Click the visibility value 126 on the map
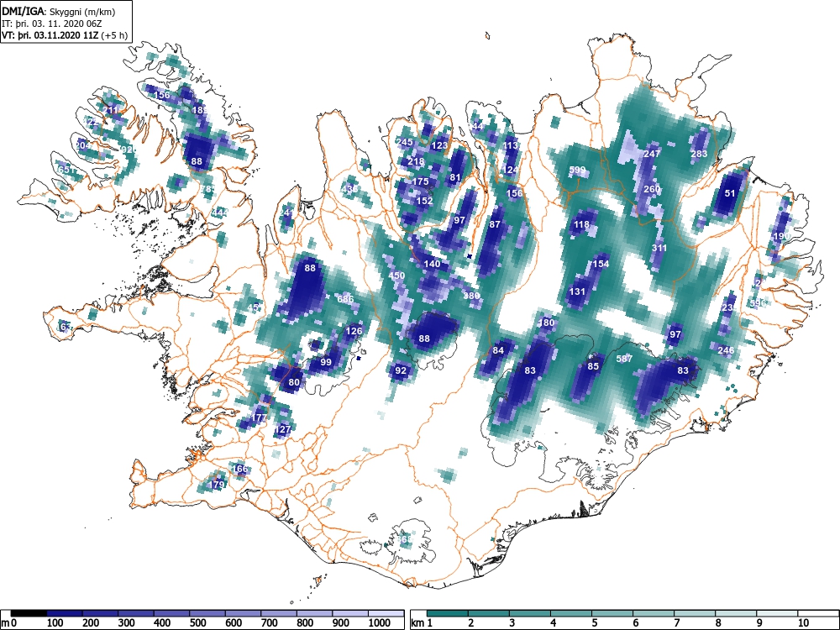840x630 pixels. coord(354,331)
